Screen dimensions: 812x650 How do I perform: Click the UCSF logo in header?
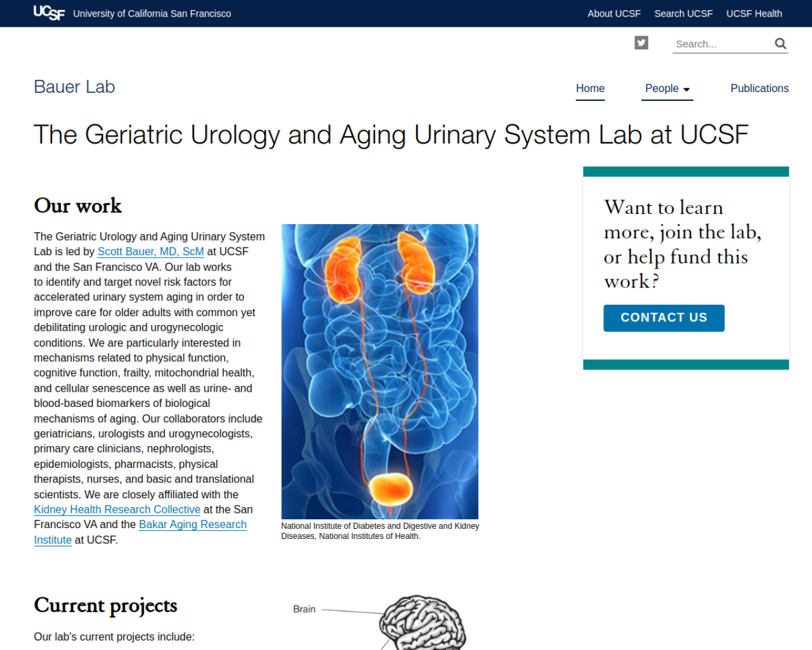click(x=49, y=13)
